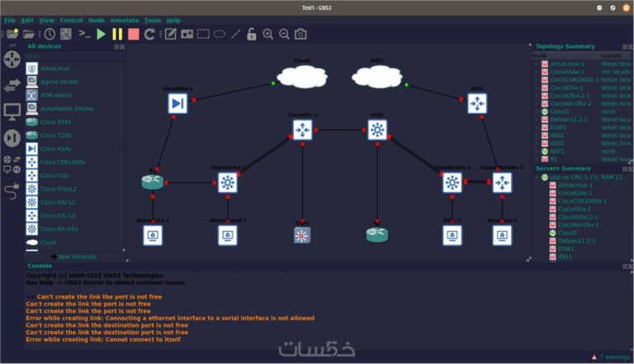Stop all nodes with red square button
The width and height of the screenshot is (634, 364).
tap(134, 34)
